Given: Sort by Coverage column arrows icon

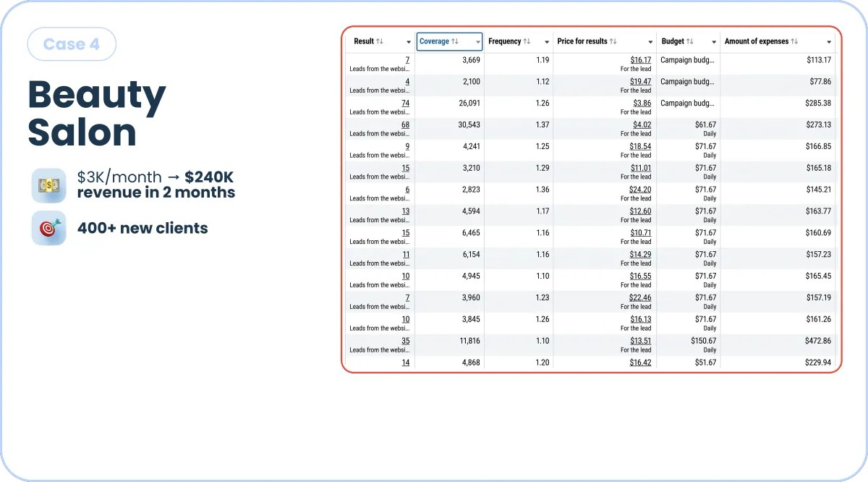Looking at the screenshot, I should [455, 41].
